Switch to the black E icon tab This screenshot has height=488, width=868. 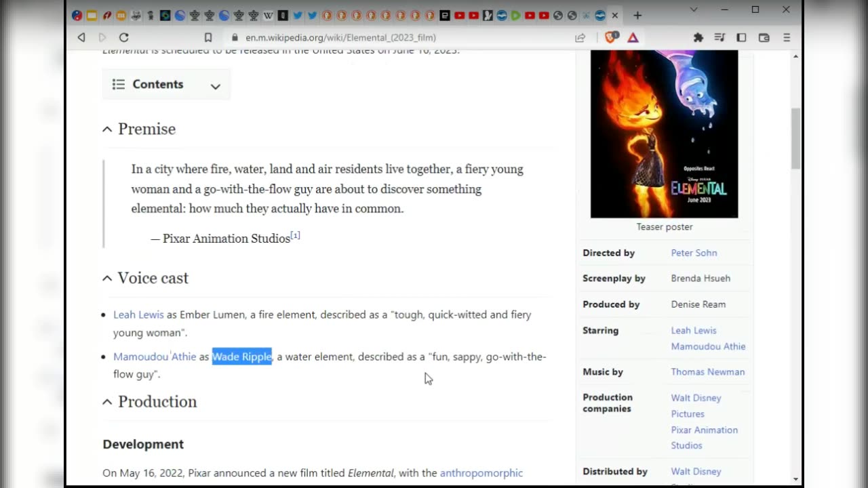pyautogui.click(x=445, y=15)
